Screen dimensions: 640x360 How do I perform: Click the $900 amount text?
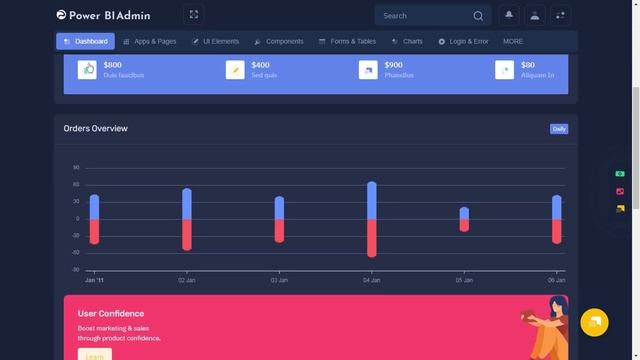393,65
